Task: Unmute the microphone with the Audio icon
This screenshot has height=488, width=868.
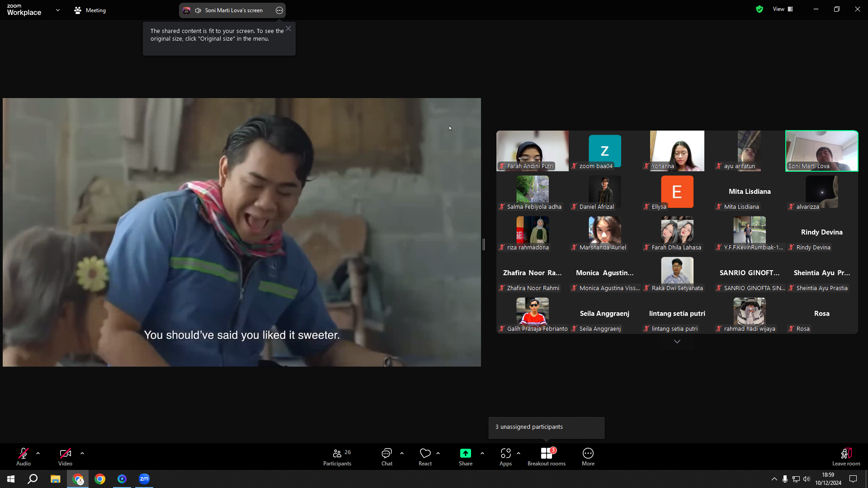Action: pyautogui.click(x=24, y=456)
